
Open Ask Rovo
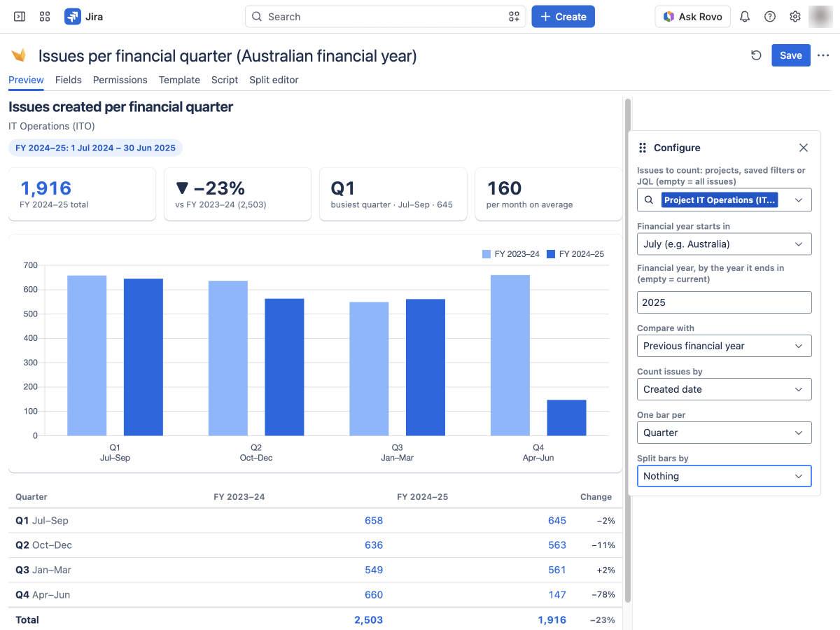pyautogui.click(x=693, y=17)
